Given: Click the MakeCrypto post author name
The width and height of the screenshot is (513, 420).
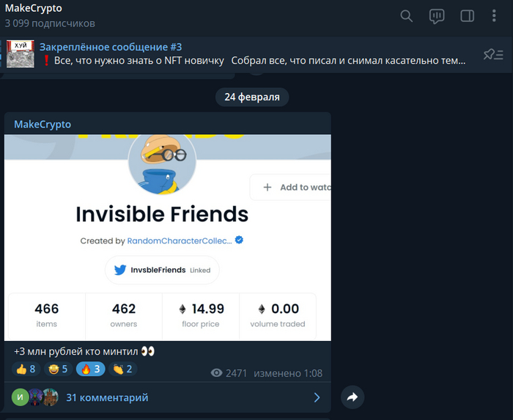Looking at the screenshot, I should click(x=43, y=125).
